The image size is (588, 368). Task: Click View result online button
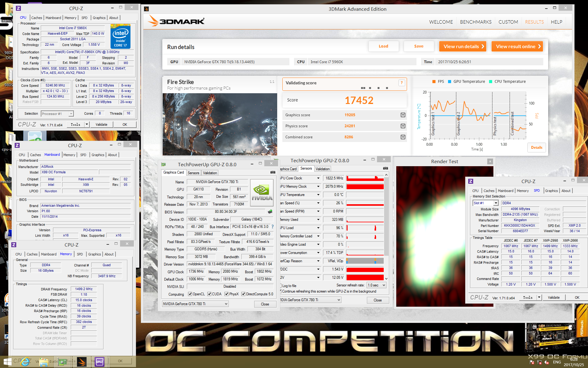517,46
